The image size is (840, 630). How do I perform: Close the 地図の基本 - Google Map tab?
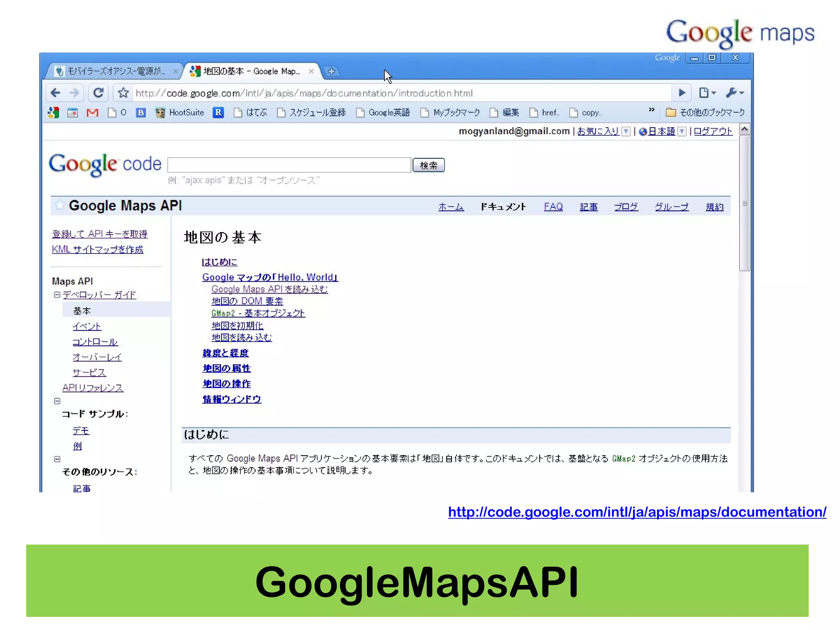[x=311, y=71]
